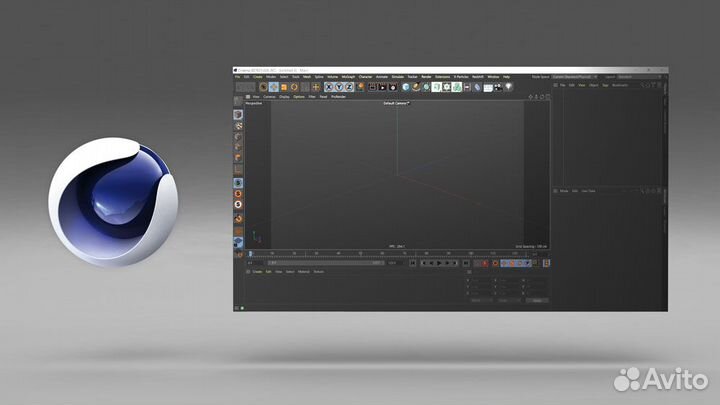The image size is (720, 405).
Task: Add a Camera object
Action: (498, 87)
